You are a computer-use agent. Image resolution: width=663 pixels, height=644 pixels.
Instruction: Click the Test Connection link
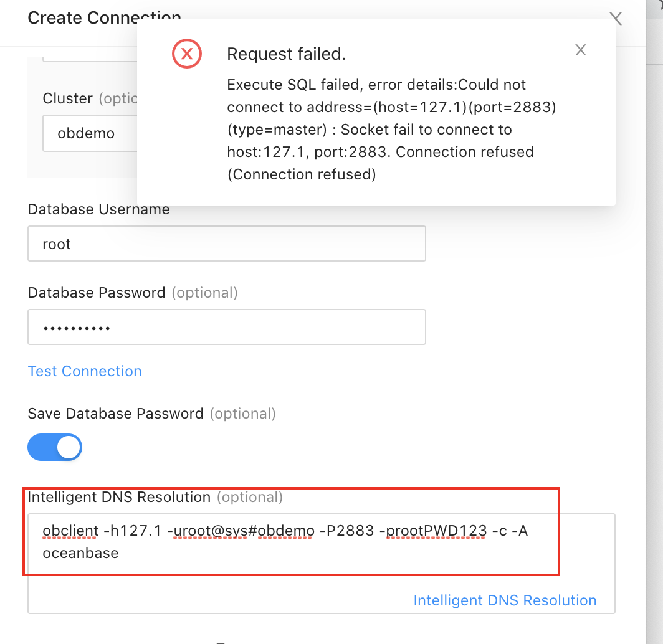click(84, 371)
